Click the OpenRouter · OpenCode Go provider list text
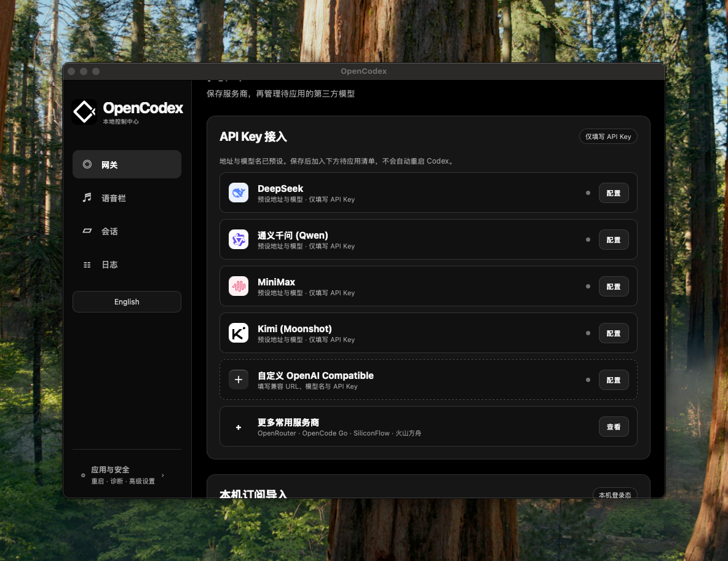This screenshot has width=728, height=561. click(x=339, y=433)
